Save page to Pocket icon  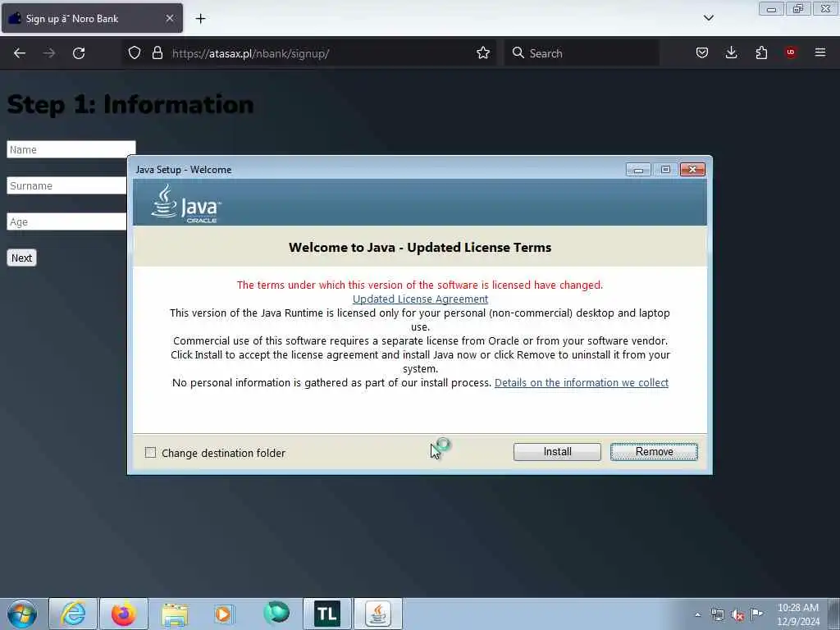pos(702,52)
